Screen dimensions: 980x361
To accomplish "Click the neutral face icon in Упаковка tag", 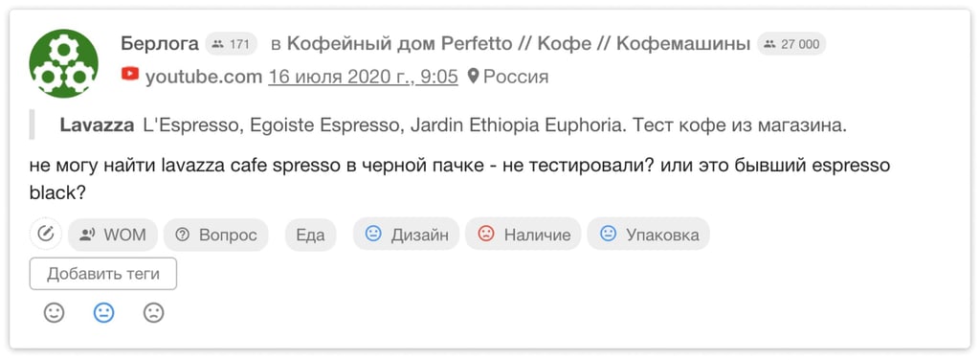I will coord(608,234).
